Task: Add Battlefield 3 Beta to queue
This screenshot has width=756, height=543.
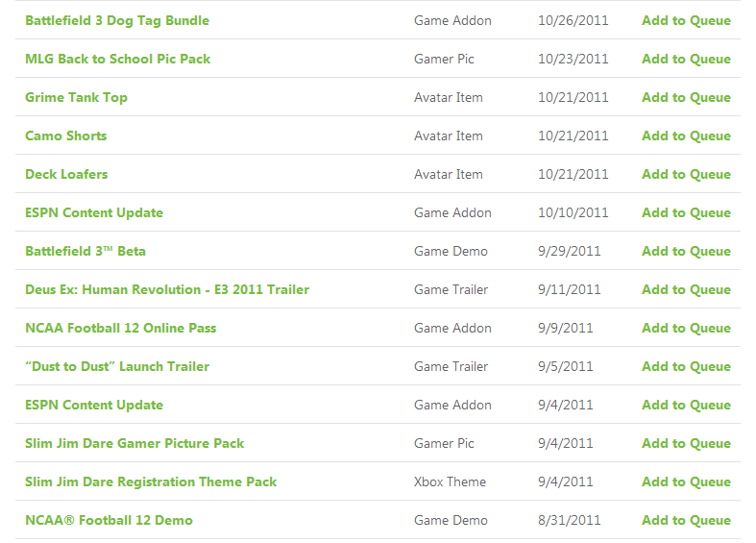Action: (x=686, y=251)
